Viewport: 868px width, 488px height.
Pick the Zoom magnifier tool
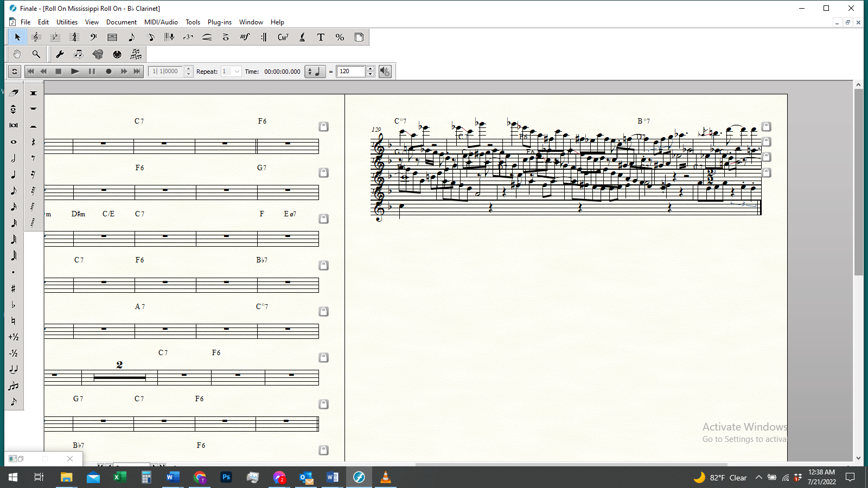tap(36, 54)
